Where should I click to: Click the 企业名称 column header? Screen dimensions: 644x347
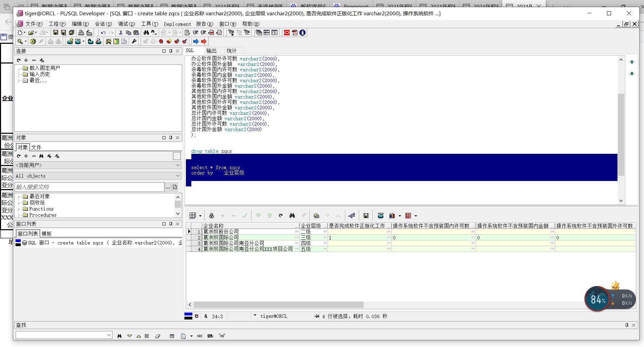250,226
